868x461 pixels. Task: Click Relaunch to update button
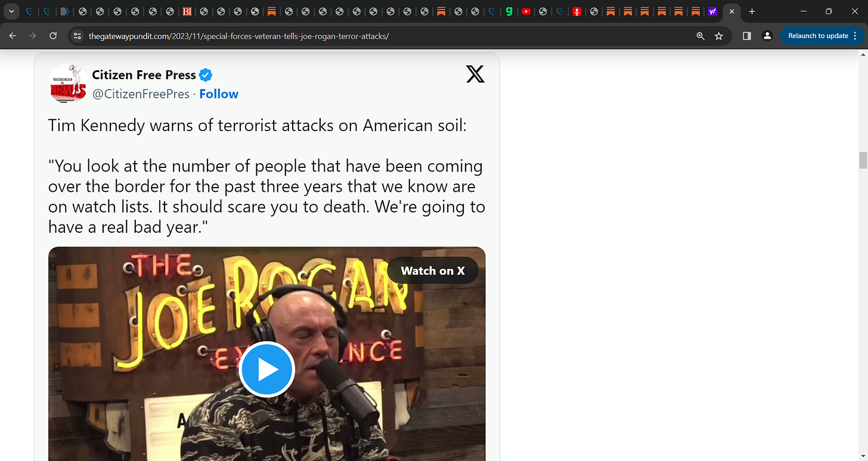(x=818, y=36)
